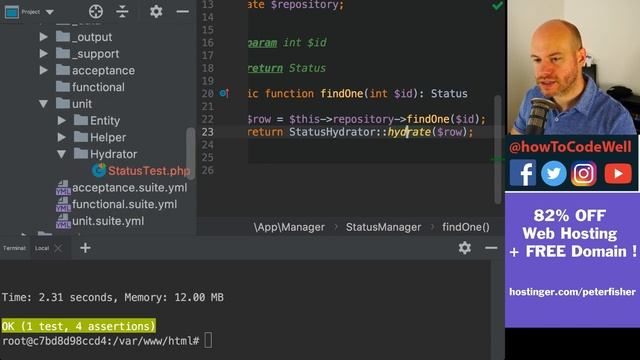Hide the Project panel with minus icon
Screen dimensions: 640x360
182,11
